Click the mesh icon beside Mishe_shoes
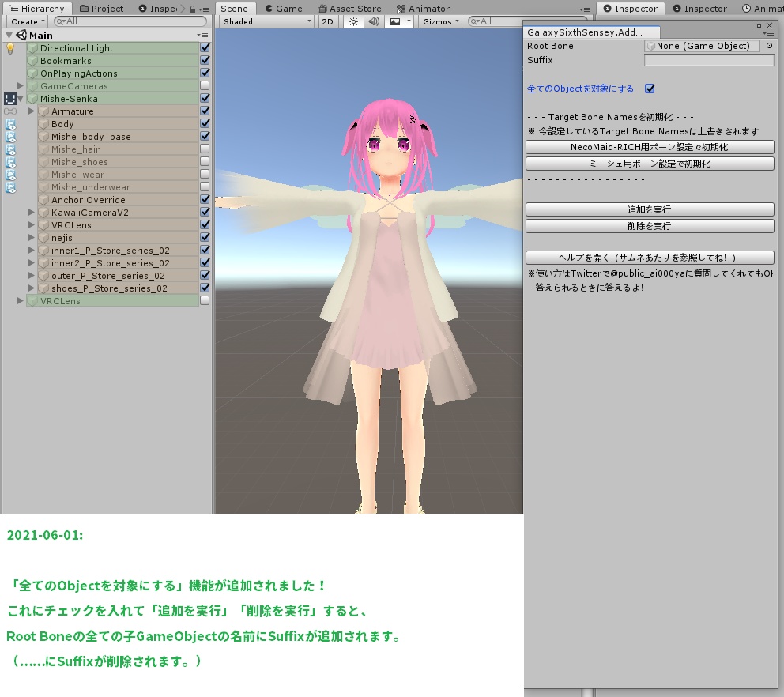 click(10, 162)
